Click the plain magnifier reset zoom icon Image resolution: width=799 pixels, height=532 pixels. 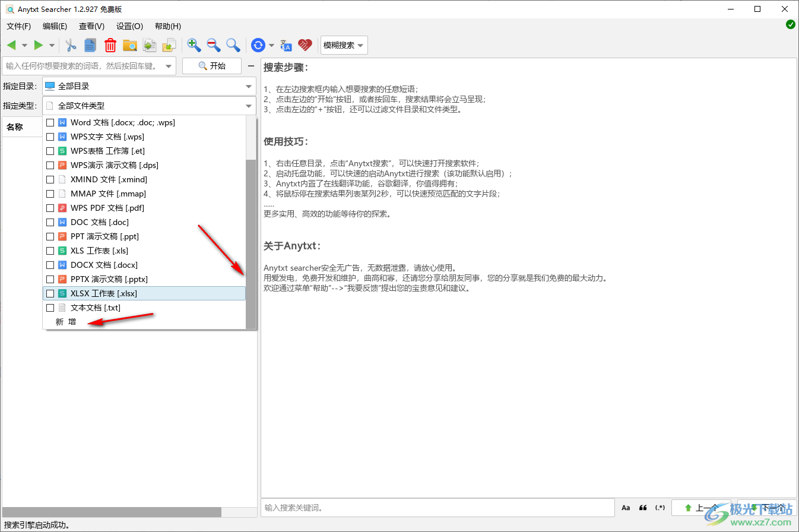pyautogui.click(x=233, y=45)
